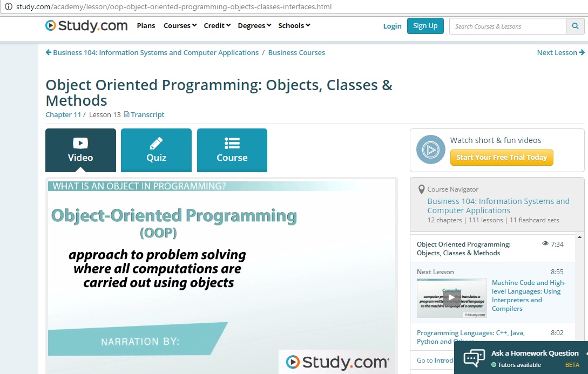Click the Next Lesson link at top right
This screenshot has width=588, height=374.
point(557,52)
